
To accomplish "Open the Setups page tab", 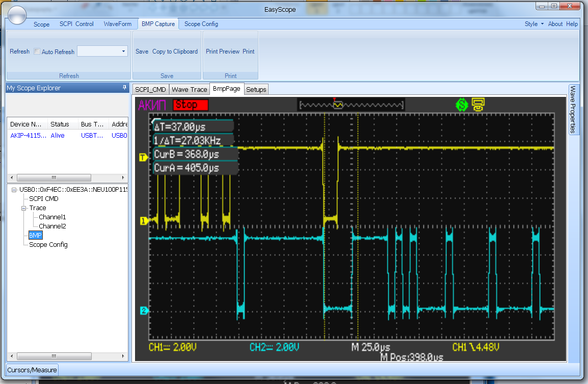I will [256, 89].
